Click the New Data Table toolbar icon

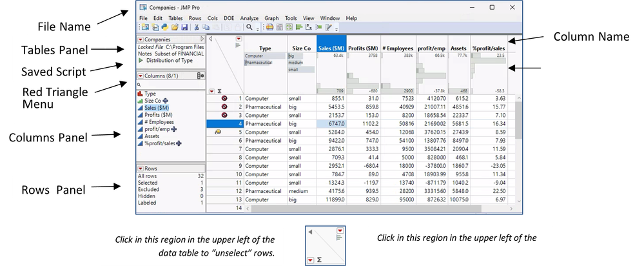tap(145, 28)
